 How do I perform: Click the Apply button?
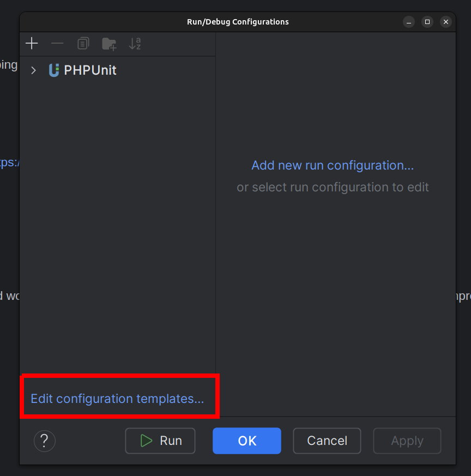[407, 441]
